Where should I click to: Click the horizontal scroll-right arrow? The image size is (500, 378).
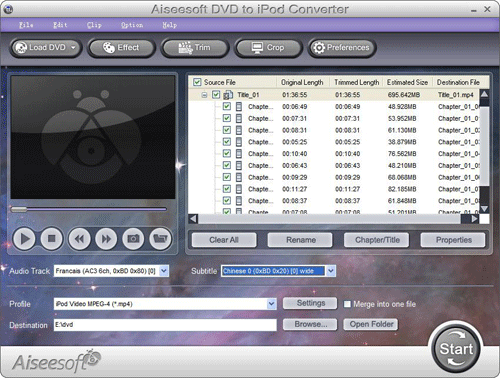pyautogui.click(x=475, y=219)
